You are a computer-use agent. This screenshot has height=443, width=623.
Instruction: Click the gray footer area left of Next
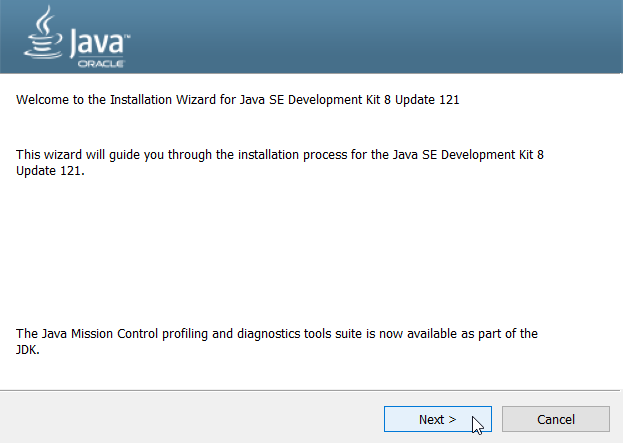191,418
